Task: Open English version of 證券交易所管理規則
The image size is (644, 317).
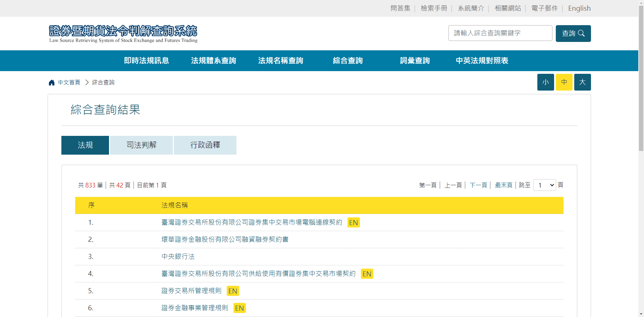Action: [x=233, y=291]
